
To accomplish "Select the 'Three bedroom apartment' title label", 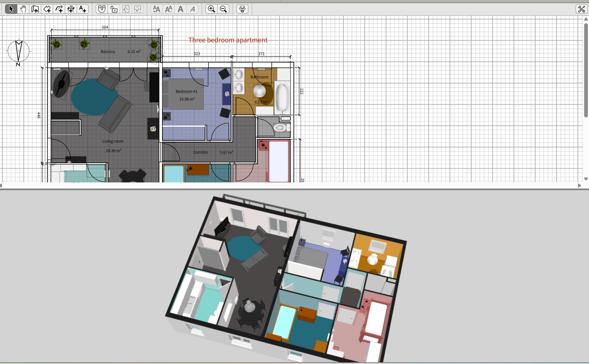I will pyautogui.click(x=228, y=40).
